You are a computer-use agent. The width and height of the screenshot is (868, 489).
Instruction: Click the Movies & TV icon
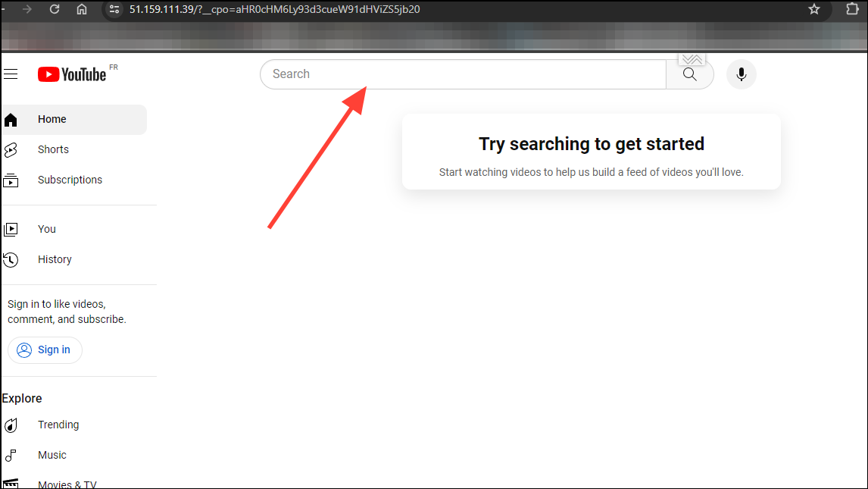coord(11,483)
